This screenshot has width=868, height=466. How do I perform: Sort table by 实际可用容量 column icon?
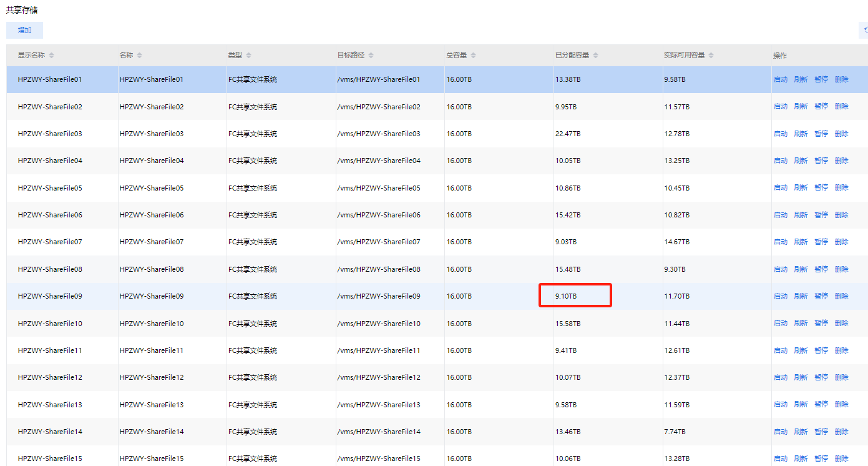tap(711, 56)
